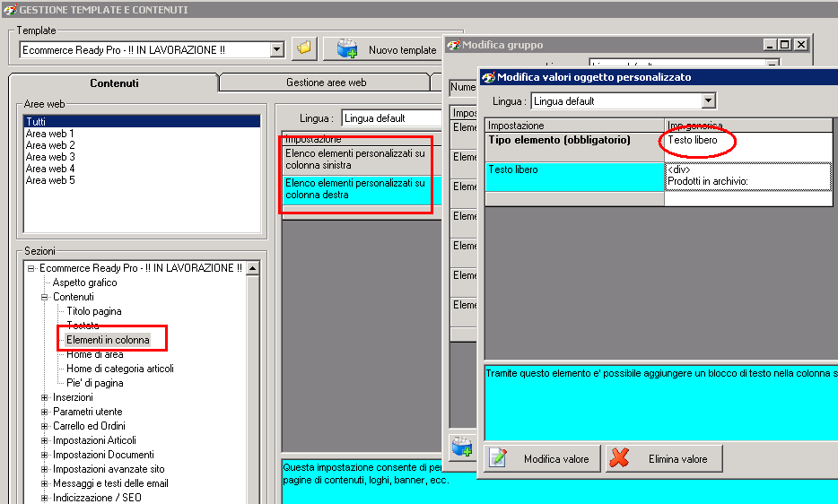Screen dimensions: 838x504
Task: Expand the Inserzioni tree node
Action: [x=45, y=397]
